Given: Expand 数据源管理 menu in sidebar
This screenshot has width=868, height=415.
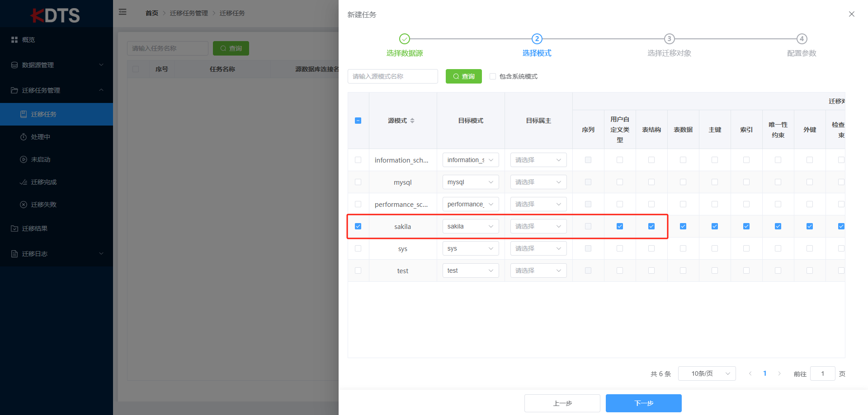Looking at the screenshot, I should pyautogui.click(x=57, y=65).
